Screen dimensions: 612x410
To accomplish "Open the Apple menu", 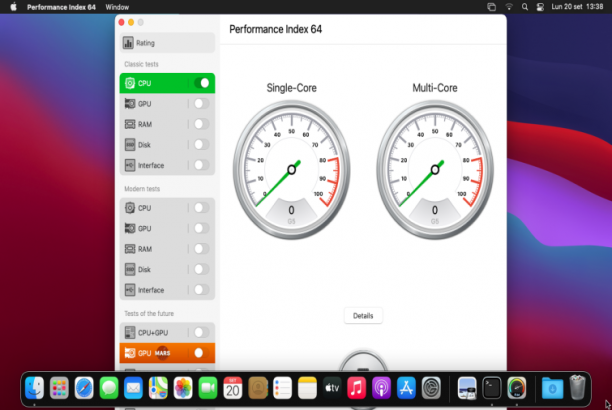I will click(14, 7).
